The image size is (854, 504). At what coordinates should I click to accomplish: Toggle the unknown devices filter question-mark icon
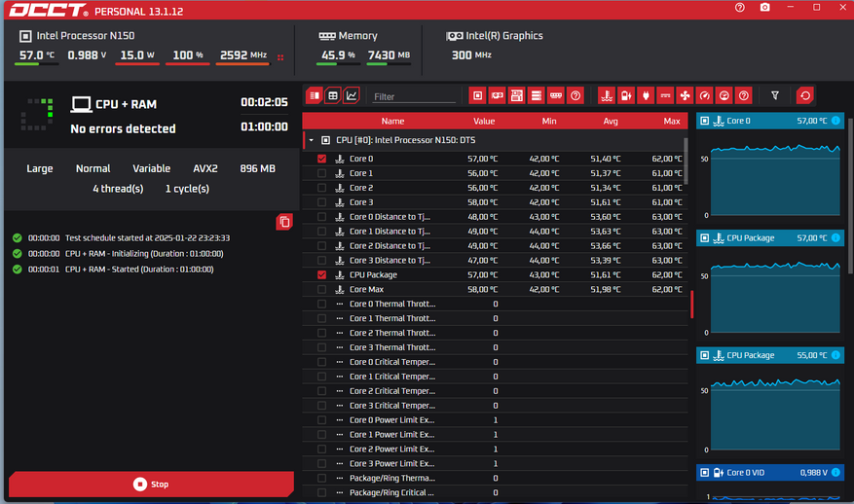point(576,95)
